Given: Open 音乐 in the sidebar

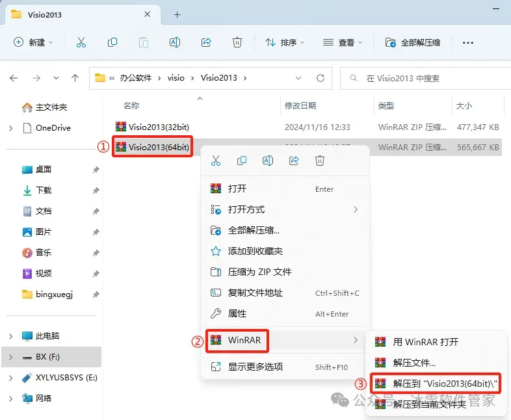Looking at the screenshot, I should coord(37,252).
